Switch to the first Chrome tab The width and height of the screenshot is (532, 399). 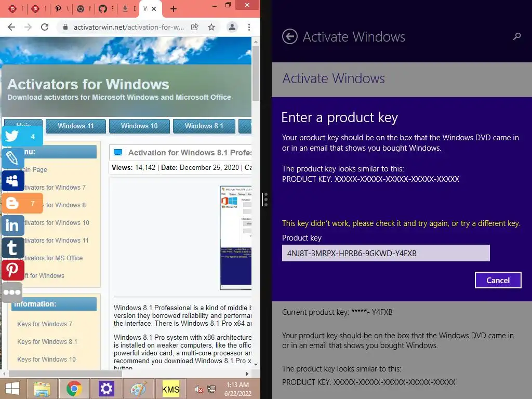tap(12, 9)
